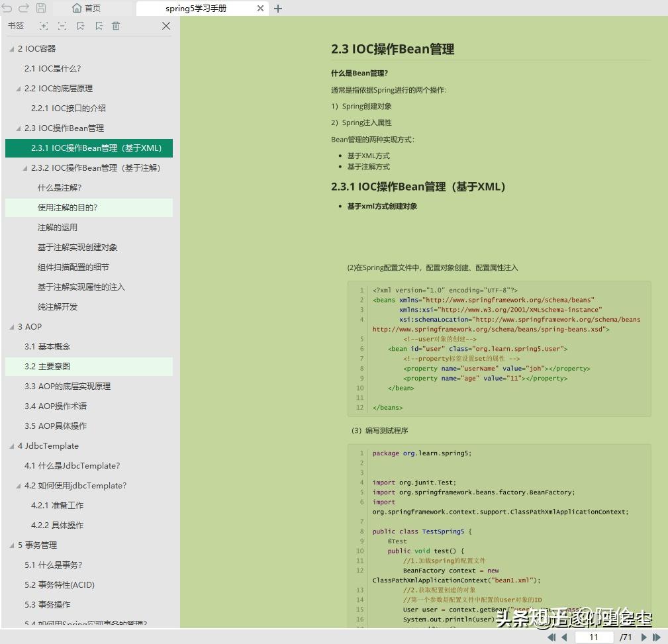Remove a bookmark using the bookmark-minus icon
The height and width of the screenshot is (644, 668).
click(99, 25)
